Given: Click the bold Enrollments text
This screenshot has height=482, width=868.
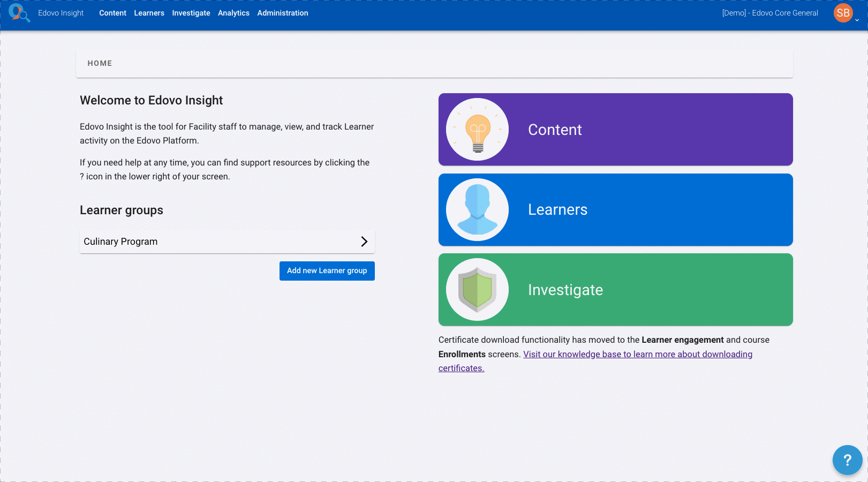Looking at the screenshot, I should pyautogui.click(x=462, y=354).
